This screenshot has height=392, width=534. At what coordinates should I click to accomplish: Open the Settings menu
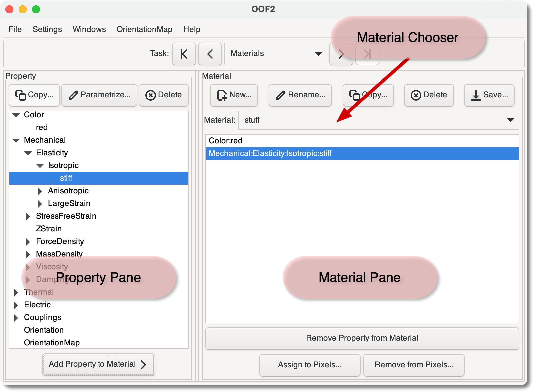[x=47, y=29]
